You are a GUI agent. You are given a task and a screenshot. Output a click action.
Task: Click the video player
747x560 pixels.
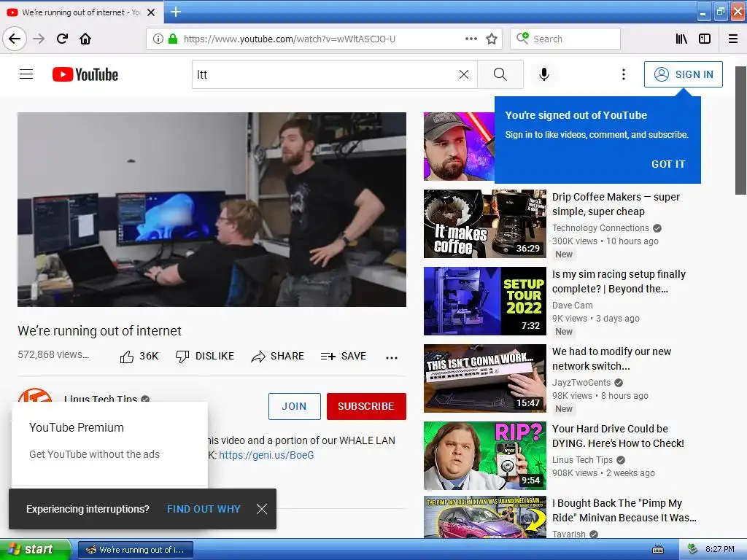pos(212,209)
